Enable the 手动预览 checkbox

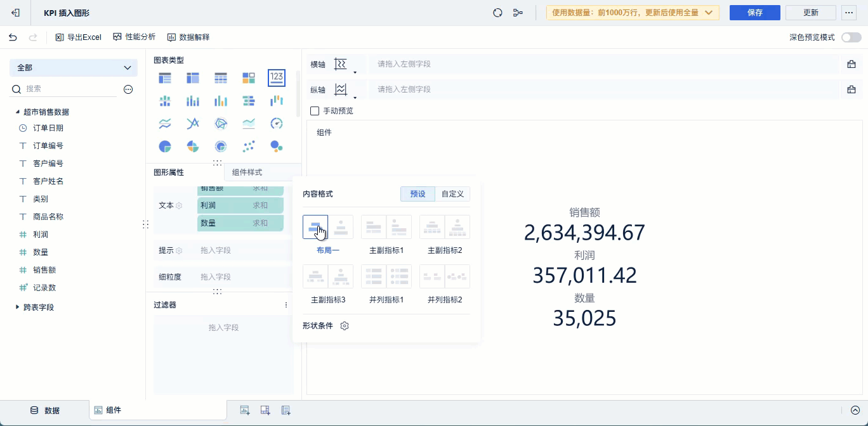315,111
